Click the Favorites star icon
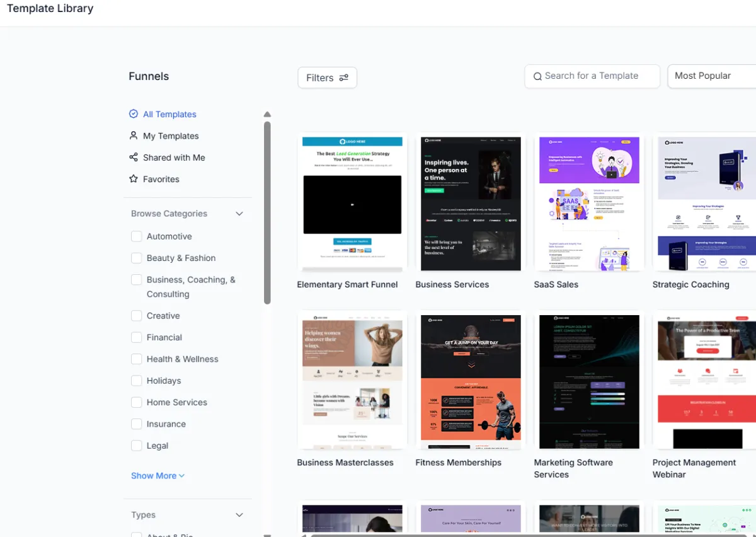The width and height of the screenshot is (756, 537). tap(134, 178)
